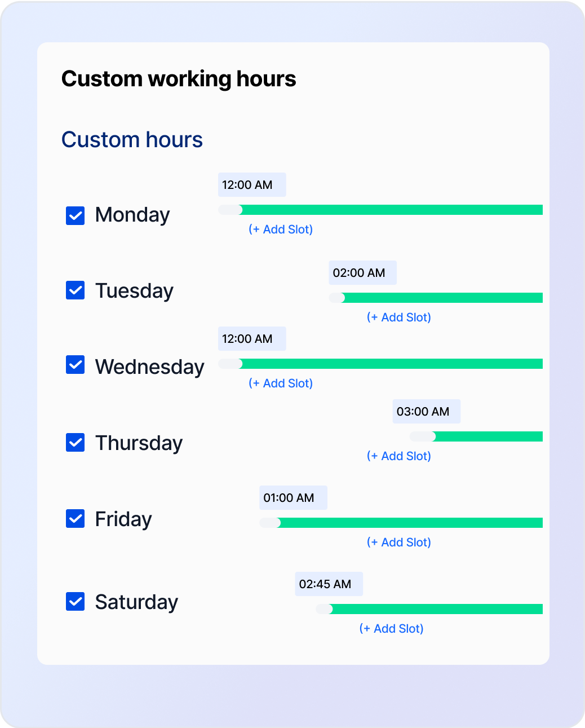Click Add Slot under Tuesday
Image resolution: width=585 pixels, height=728 pixels.
point(399,317)
